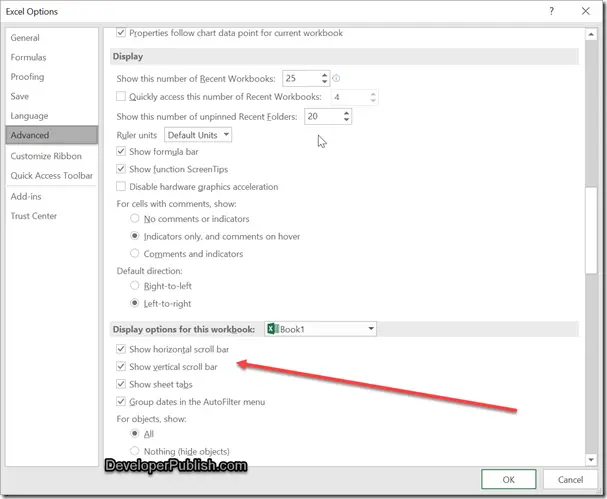Open Quick Access Toolbar category

tap(51, 175)
